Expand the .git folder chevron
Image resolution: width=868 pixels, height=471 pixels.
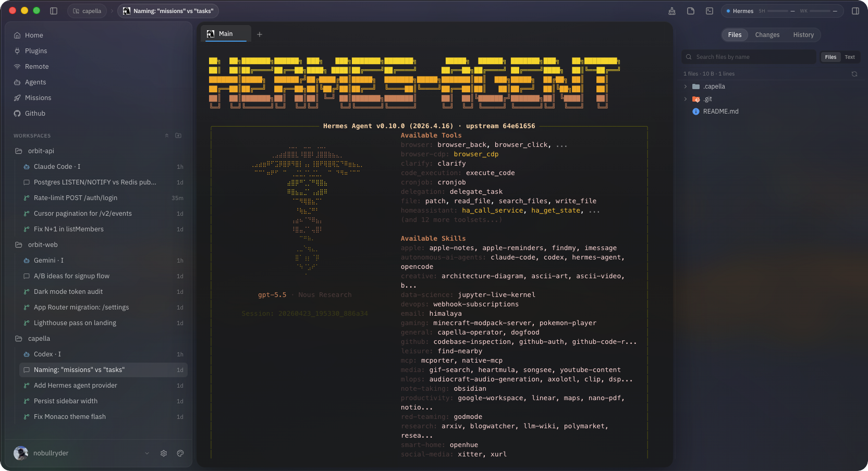pyautogui.click(x=686, y=99)
